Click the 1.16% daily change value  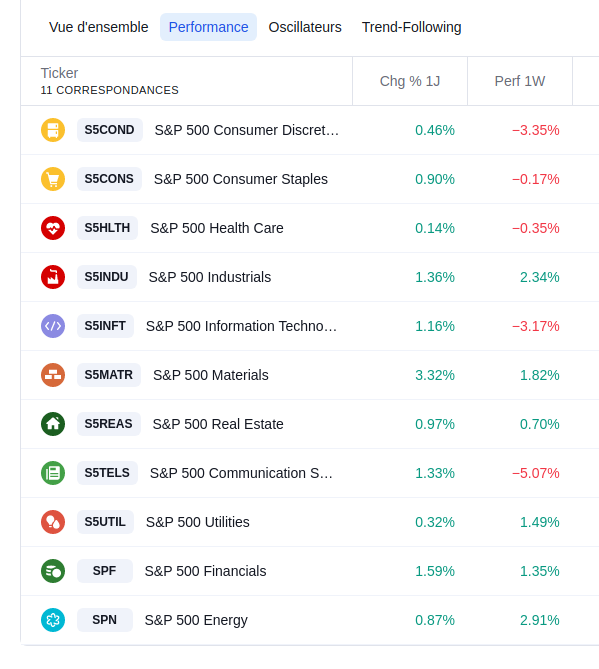point(435,327)
